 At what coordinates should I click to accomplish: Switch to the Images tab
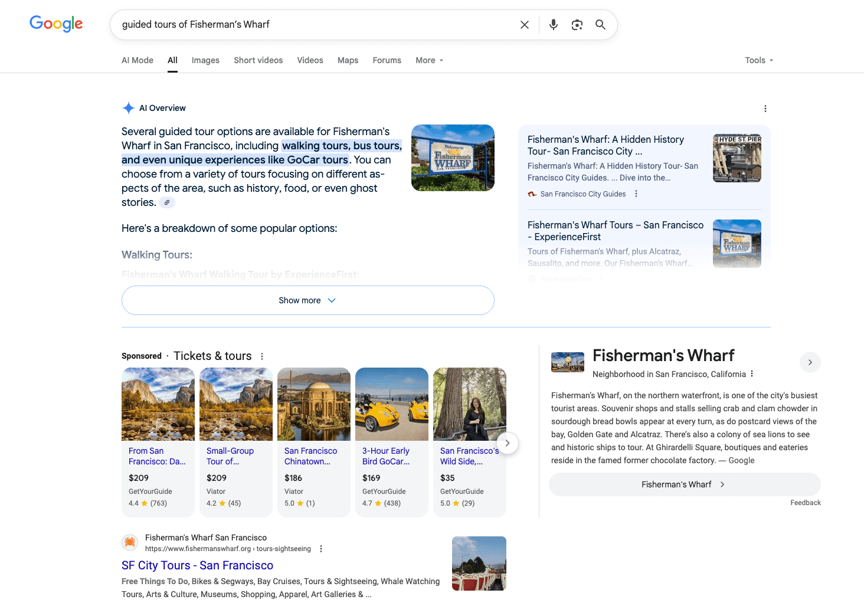coord(205,60)
